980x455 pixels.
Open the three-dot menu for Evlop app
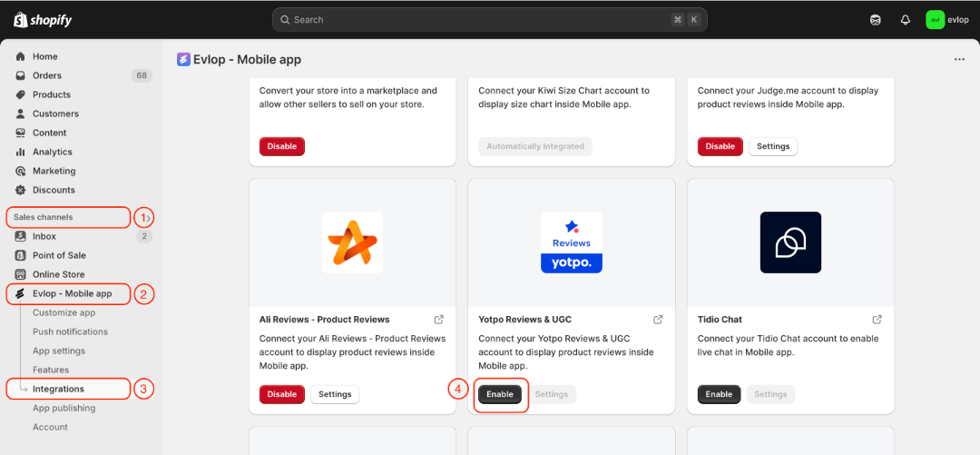point(959,59)
